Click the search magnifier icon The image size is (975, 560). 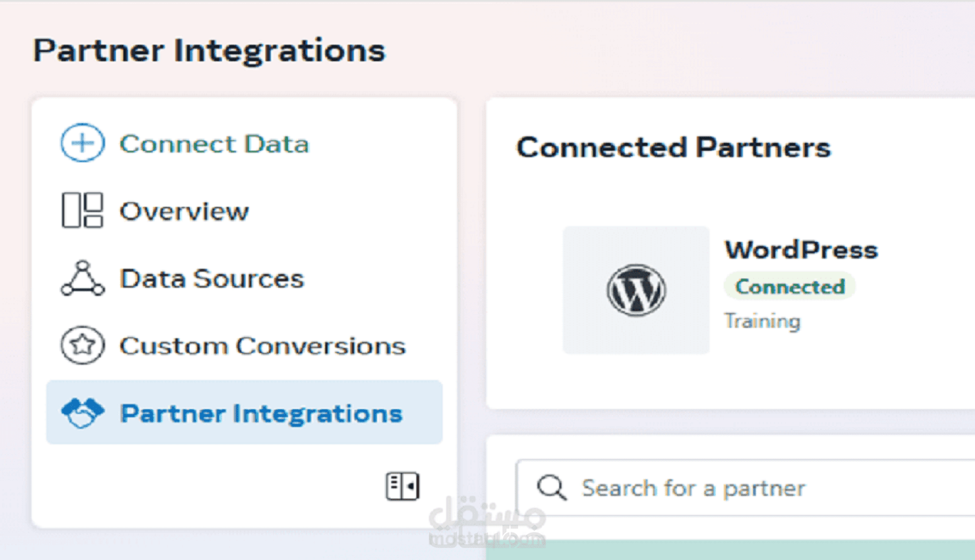(x=551, y=488)
